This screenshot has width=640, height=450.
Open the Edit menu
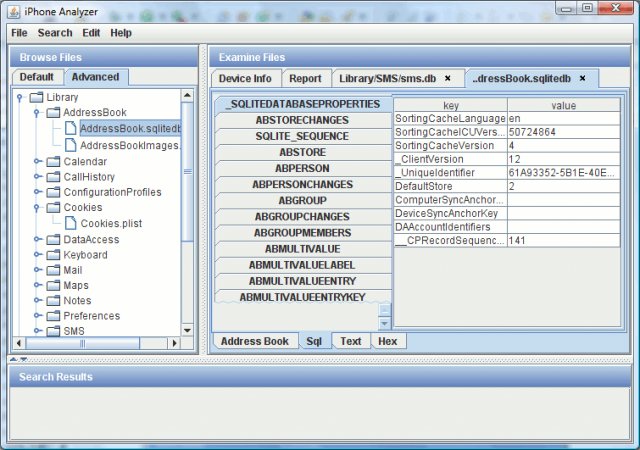[91, 33]
